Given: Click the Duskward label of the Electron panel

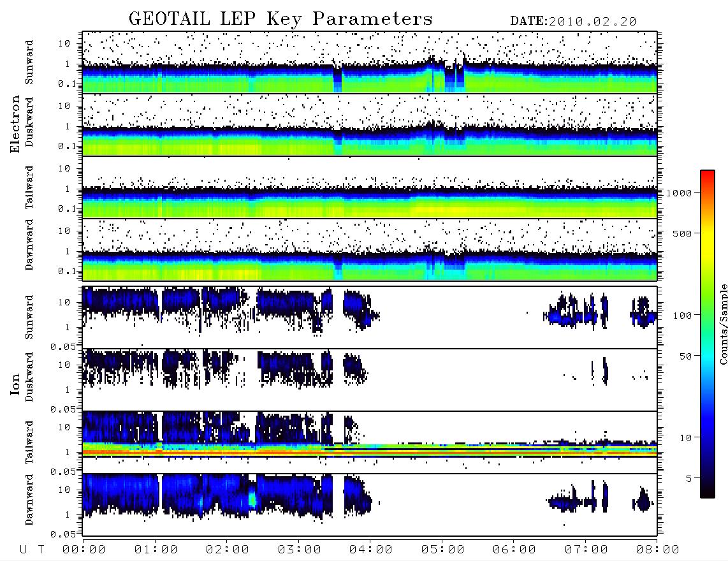Looking at the screenshot, I should point(29,122).
